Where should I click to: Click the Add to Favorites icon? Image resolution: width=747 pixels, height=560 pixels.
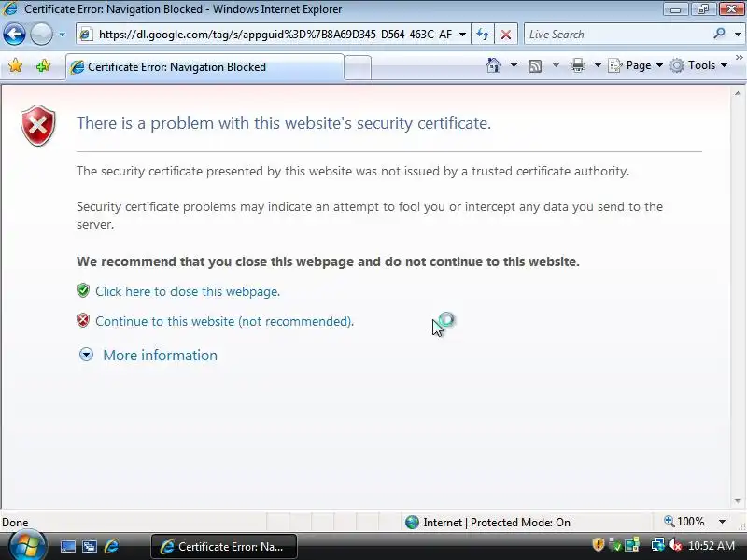(43, 65)
